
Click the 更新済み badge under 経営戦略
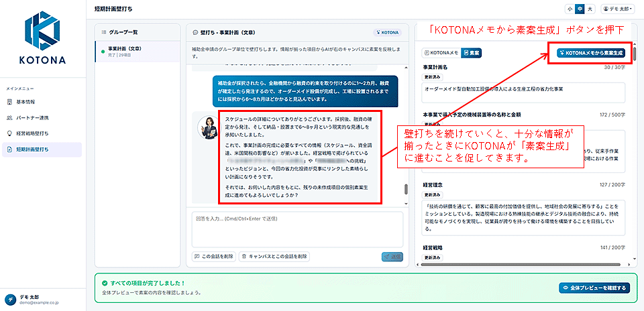[x=433, y=257]
